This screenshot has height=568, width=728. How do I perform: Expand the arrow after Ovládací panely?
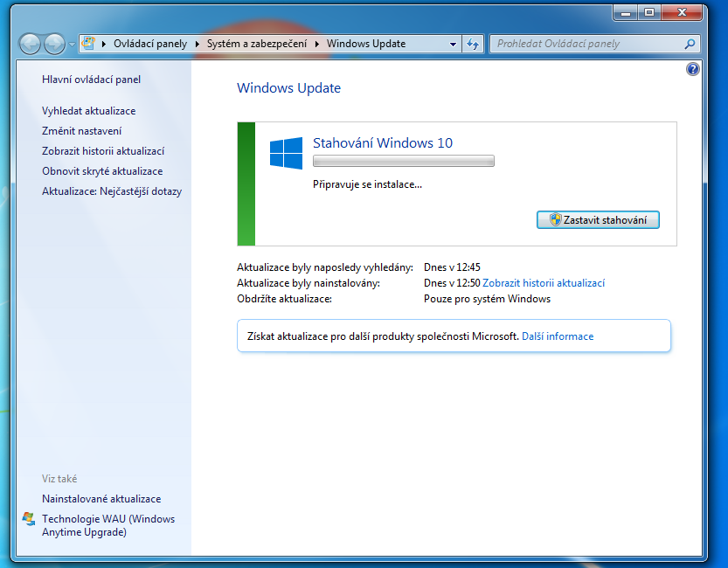click(x=197, y=44)
